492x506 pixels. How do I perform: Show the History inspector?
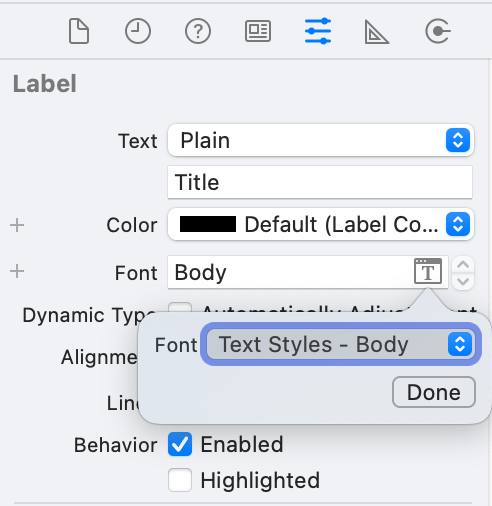[138, 31]
